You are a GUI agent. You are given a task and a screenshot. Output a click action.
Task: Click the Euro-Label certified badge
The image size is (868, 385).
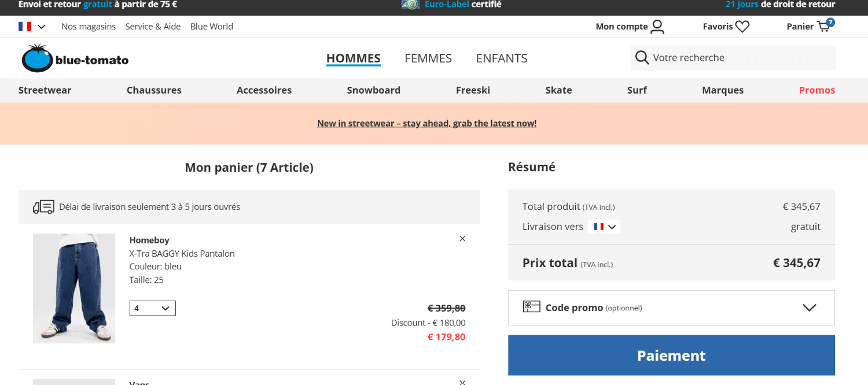[x=451, y=5]
